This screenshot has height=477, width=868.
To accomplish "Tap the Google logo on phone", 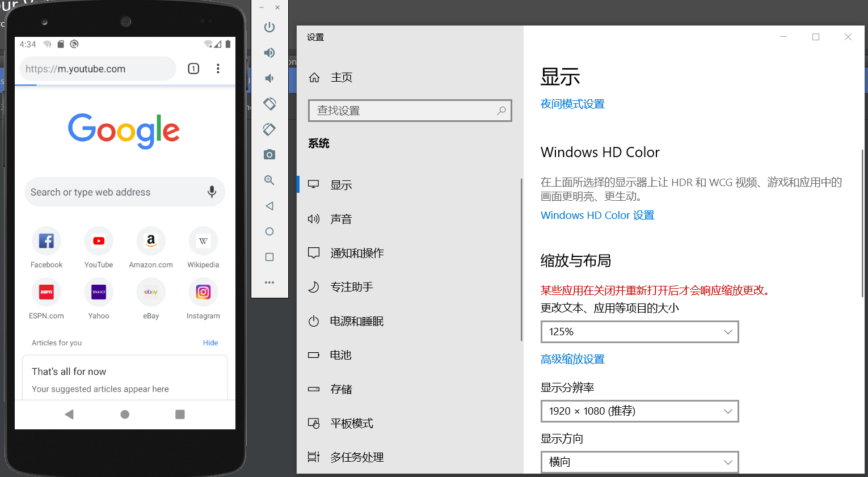I will [x=124, y=130].
